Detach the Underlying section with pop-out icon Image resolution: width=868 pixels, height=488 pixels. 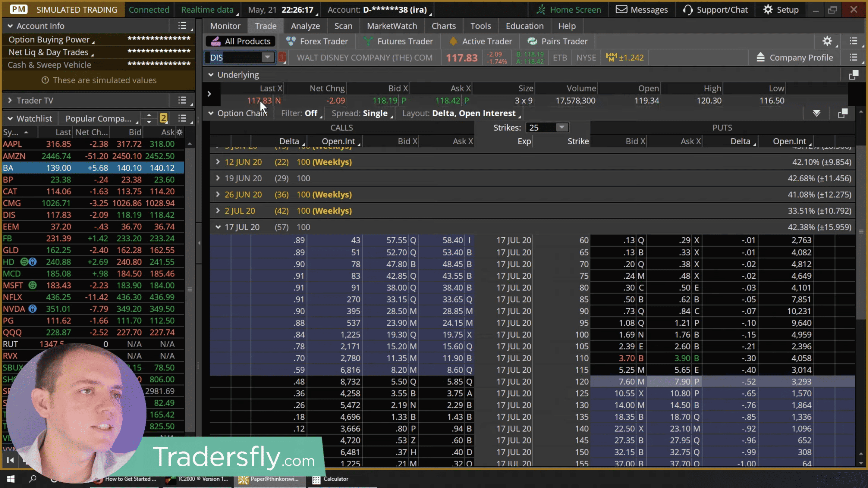(x=854, y=75)
